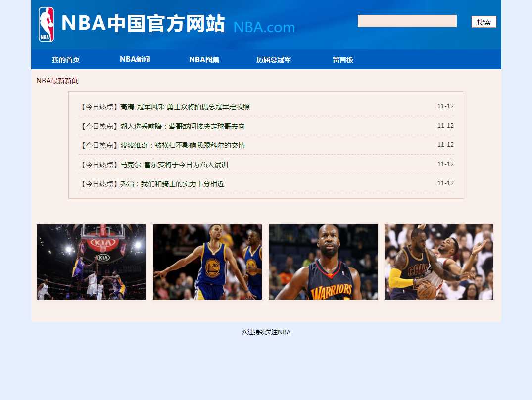This screenshot has width=532, height=400.
Task: Click the NBA.com text in header
Action: pos(264,27)
